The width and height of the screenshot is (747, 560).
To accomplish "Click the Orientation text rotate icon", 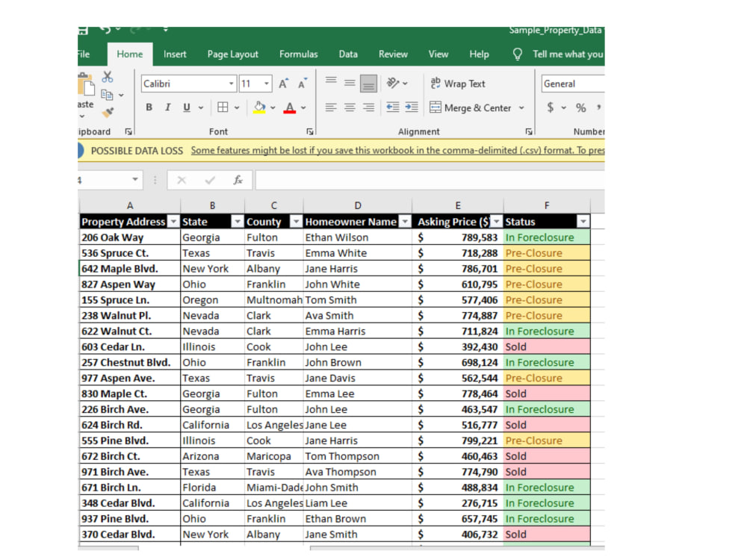I will [393, 84].
